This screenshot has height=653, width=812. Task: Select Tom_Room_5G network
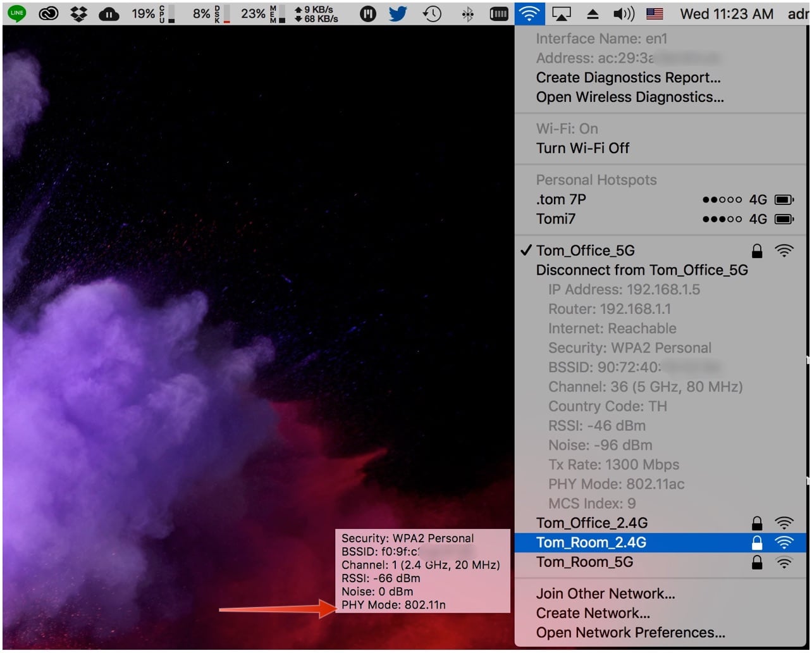click(x=584, y=562)
